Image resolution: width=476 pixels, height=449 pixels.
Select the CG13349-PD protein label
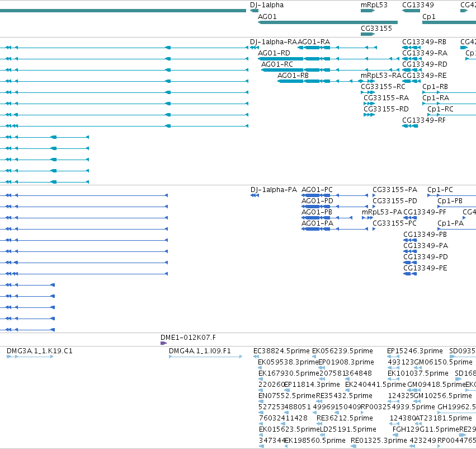[426, 257]
